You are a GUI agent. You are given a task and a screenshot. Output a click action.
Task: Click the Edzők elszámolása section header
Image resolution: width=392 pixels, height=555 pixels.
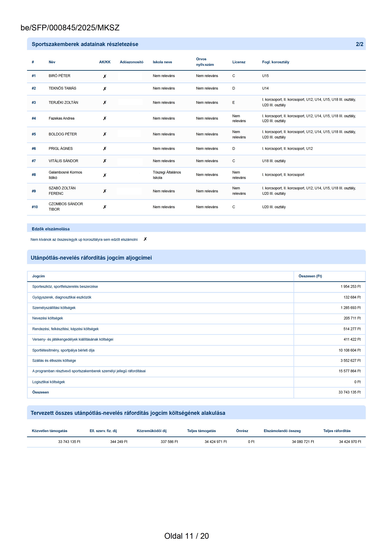(51, 229)
